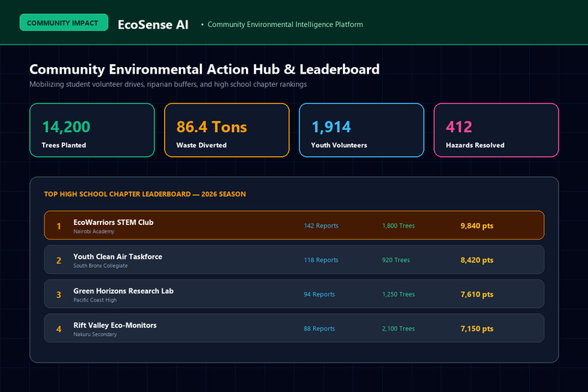588x392 pixels.
Task: Click the rank 2 number
Action: click(58, 261)
